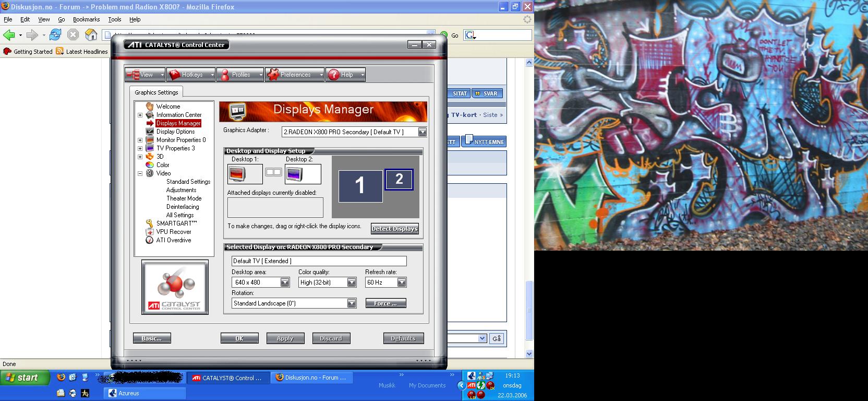Click Firefox Back arrow icon
This screenshot has width=868, height=401.
pos(9,35)
